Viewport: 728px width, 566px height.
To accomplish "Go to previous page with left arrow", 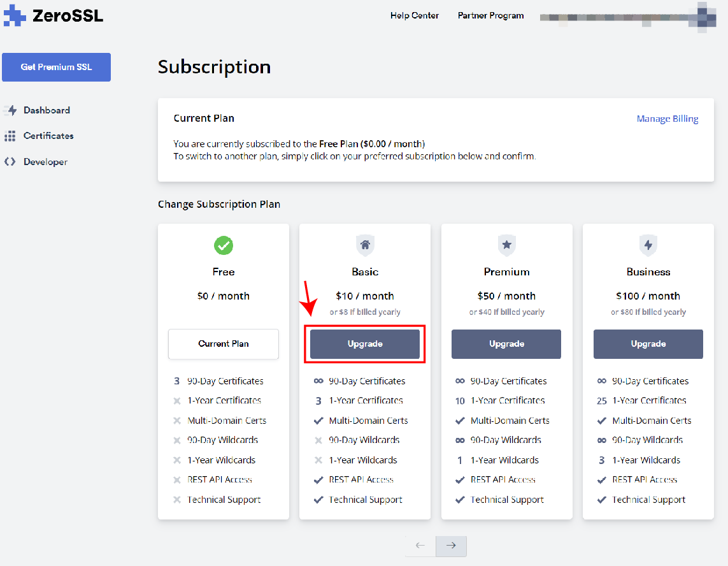I will coord(420,546).
